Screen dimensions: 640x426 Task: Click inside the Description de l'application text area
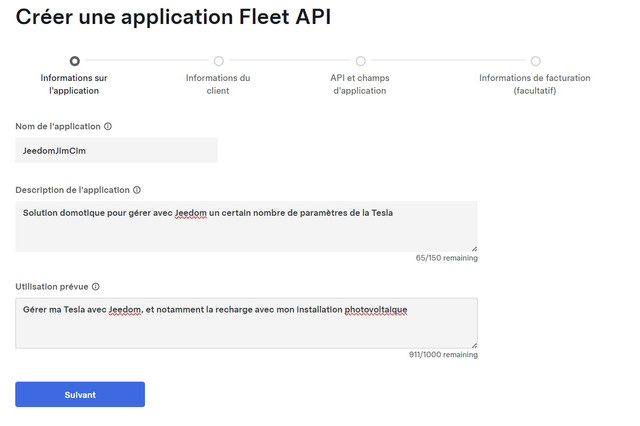coord(247,226)
